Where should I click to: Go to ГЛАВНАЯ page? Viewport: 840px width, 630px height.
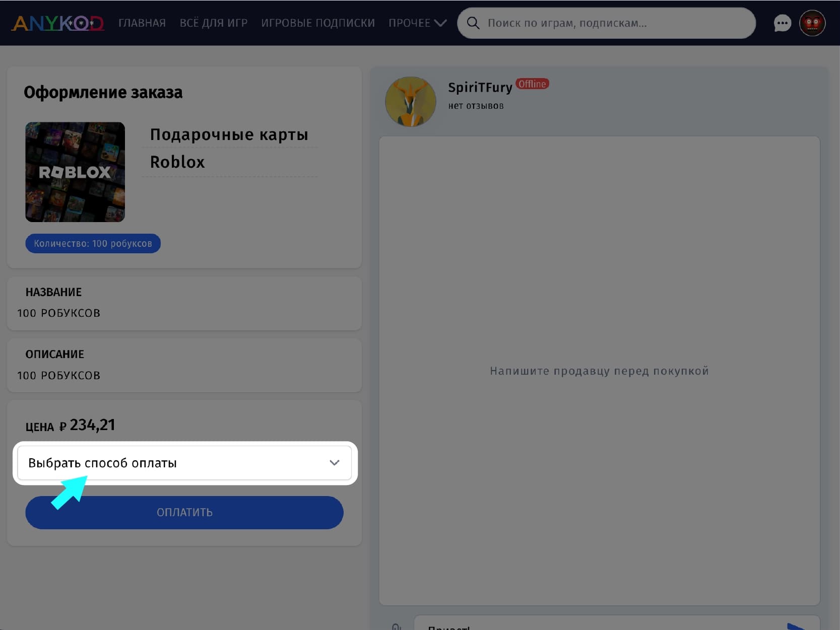pyautogui.click(x=142, y=23)
